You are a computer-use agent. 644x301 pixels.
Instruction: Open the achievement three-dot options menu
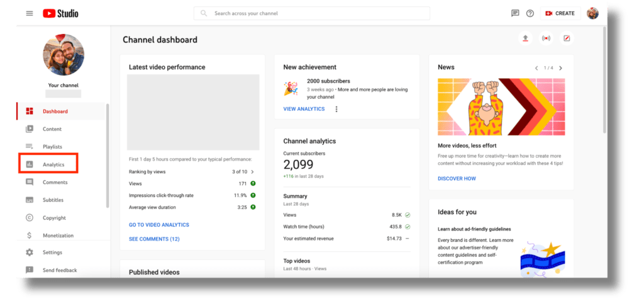(x=336, y=109)
